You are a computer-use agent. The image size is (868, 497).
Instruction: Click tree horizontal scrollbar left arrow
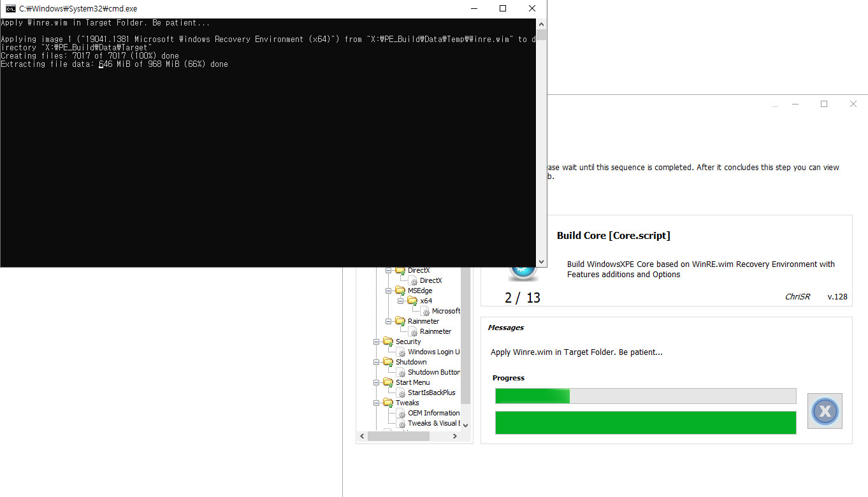tap(362, 436)
